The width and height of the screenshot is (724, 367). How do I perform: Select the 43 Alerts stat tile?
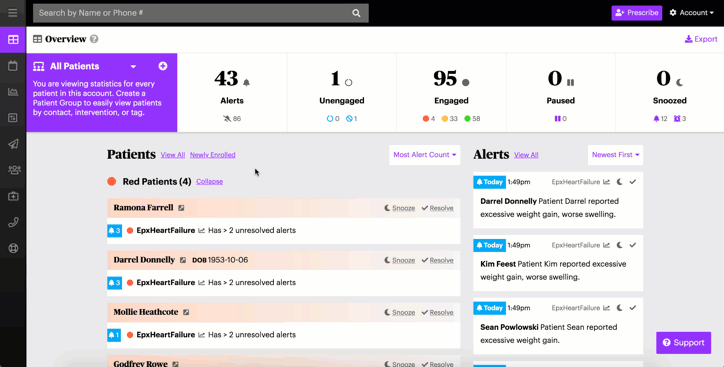point(232,92)
